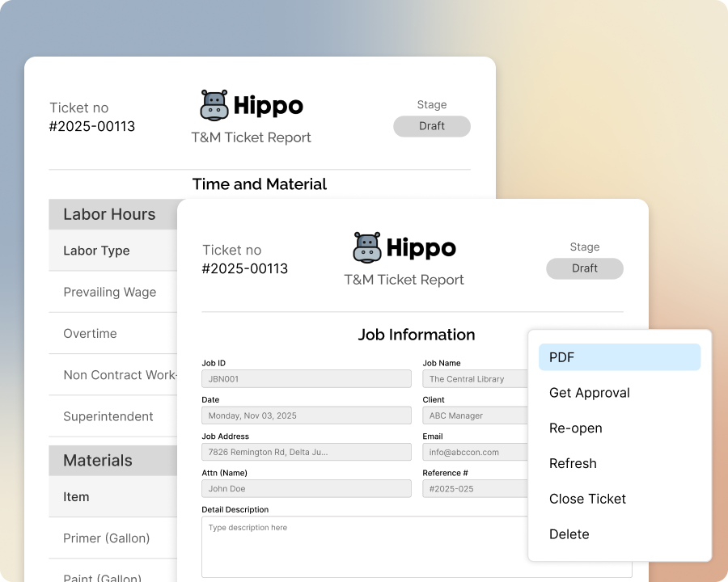This screenshot has height=582, width=728.
Task: Focus the Job ID field showing JBN001
Action: tap(307, 379)
